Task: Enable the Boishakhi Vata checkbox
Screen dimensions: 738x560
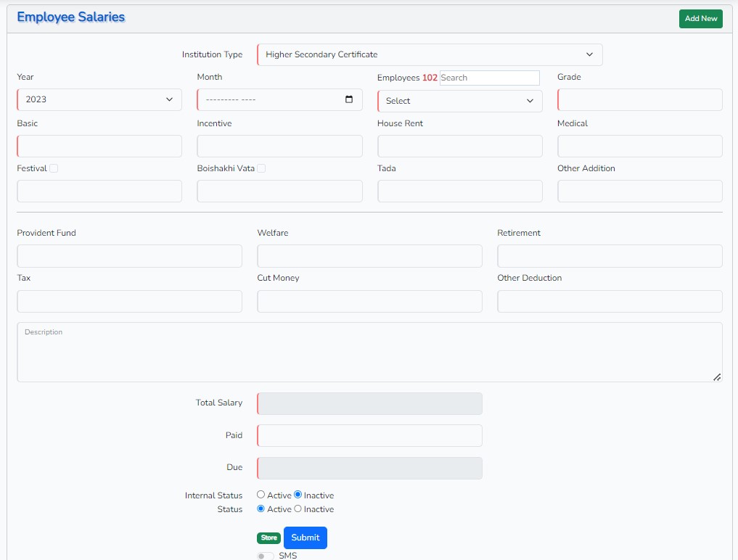Action: tap(261, 168)
